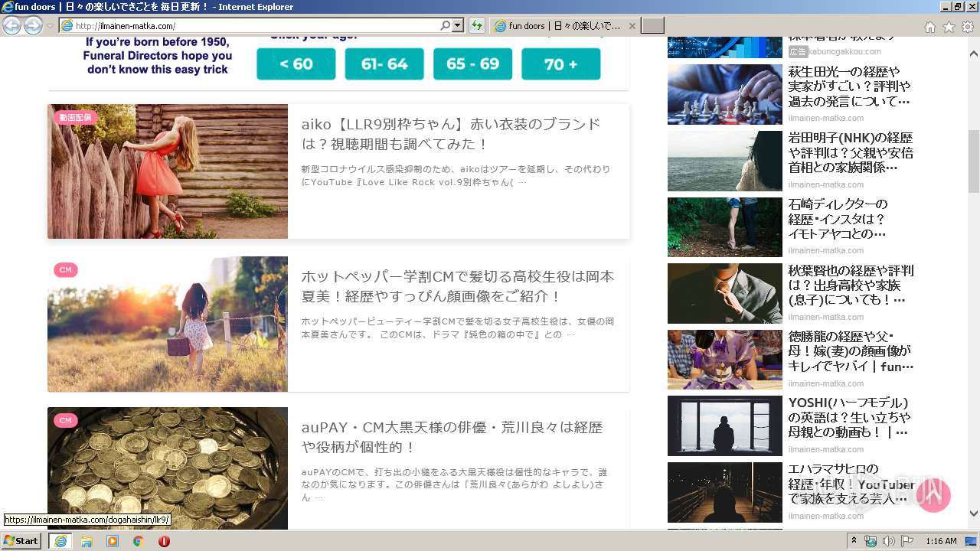The image size is (980, 551).
Task: Open the address bar autocomplete dropdown arrow
Action: click(458, 25)
